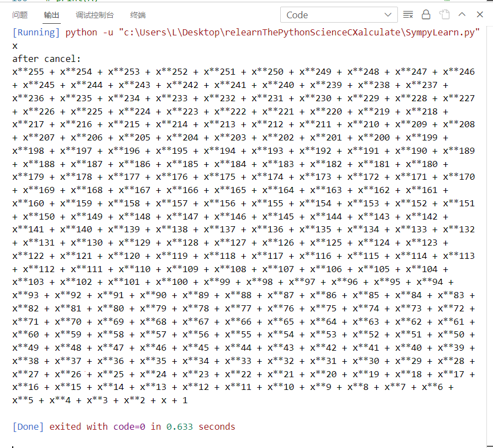Click the 'after cancel:' output line

(x=46, y=59)
